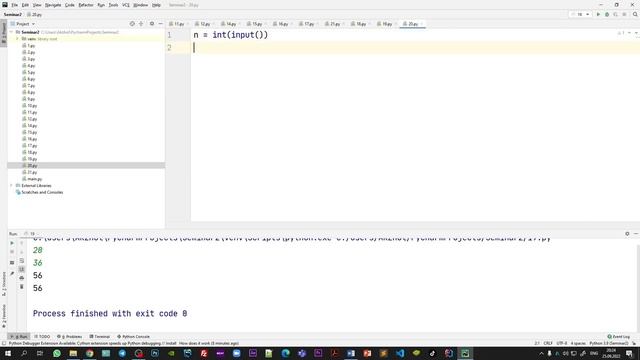Open Project panel settings gear
Screen dimensions: 640x360
(x=152, y=24)
